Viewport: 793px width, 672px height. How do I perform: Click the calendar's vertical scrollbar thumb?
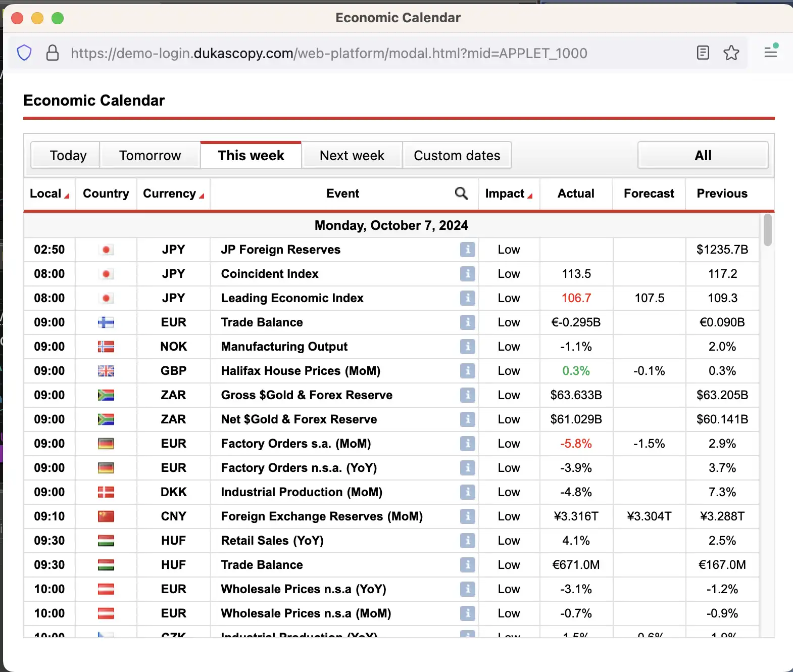click(767, 230)
